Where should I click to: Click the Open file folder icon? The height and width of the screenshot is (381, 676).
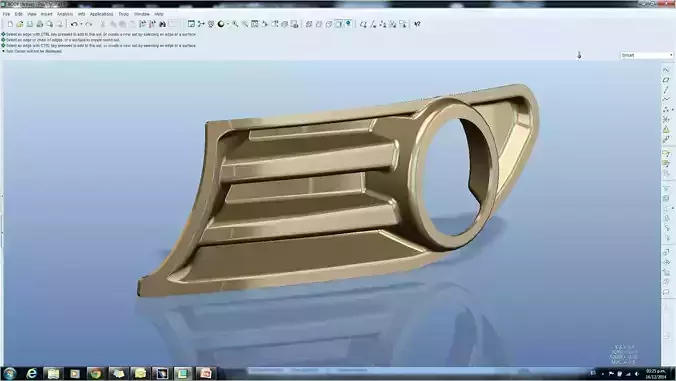[x=19, y=24]
